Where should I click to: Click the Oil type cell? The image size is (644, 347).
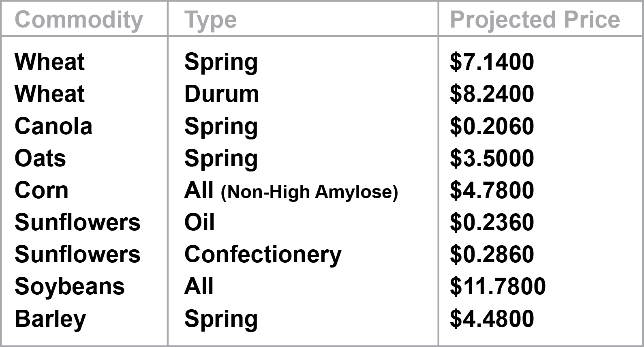click(x=199, y=223)
